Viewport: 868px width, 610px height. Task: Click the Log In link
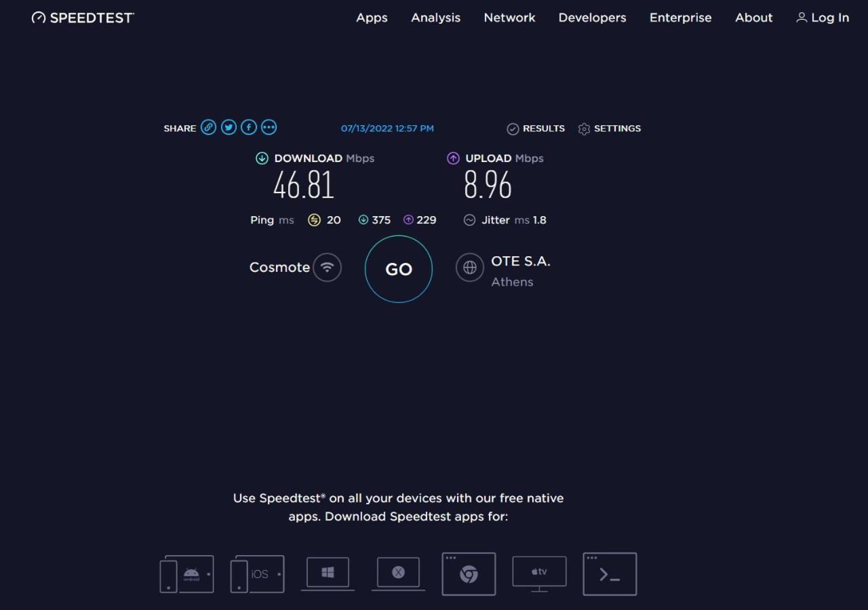tap(830, 18)
